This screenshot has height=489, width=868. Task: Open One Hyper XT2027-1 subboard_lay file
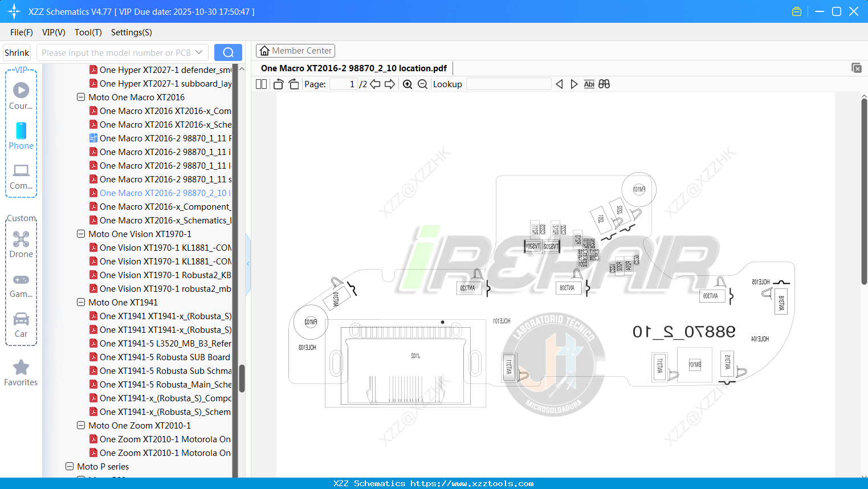tap(160, 83)
